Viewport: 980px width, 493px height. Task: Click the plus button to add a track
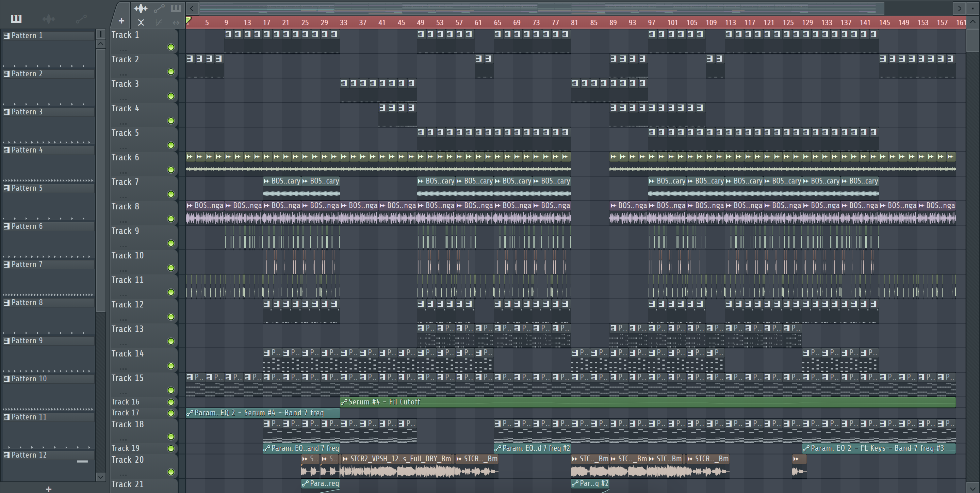coord(121,21)
